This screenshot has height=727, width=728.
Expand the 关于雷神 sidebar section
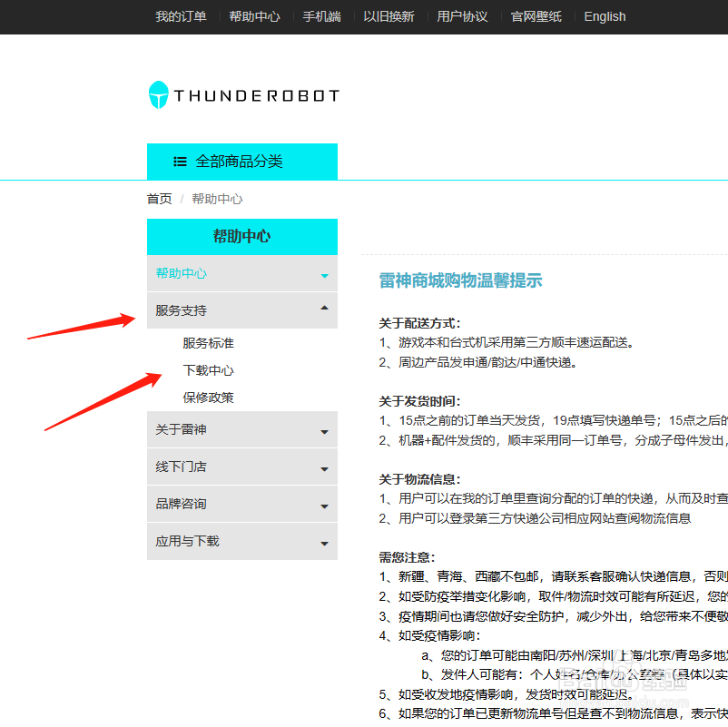pos(242,429)
